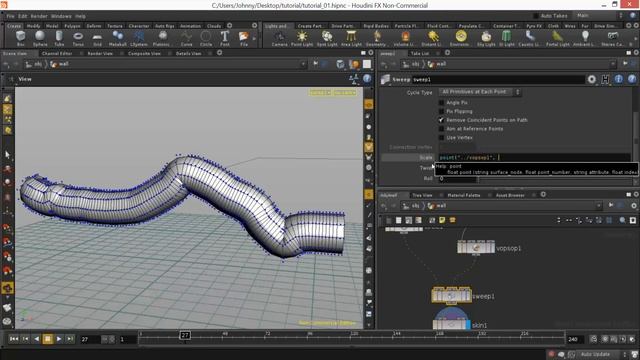Image resolution: width=640 pixels, height=360 pixels.
Task: Select the Circle shelf tool
Action: click(x=206, y=38)
